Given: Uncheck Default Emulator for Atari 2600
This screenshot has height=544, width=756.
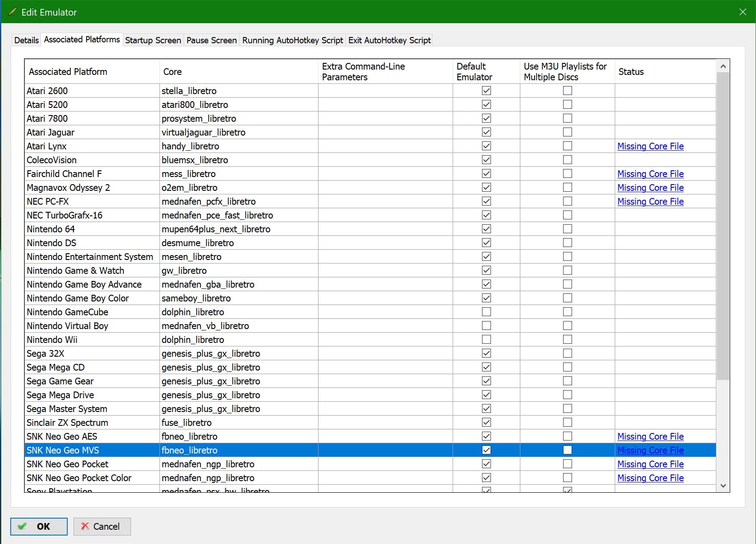Looking at the screenshot, I should [486, 91].
